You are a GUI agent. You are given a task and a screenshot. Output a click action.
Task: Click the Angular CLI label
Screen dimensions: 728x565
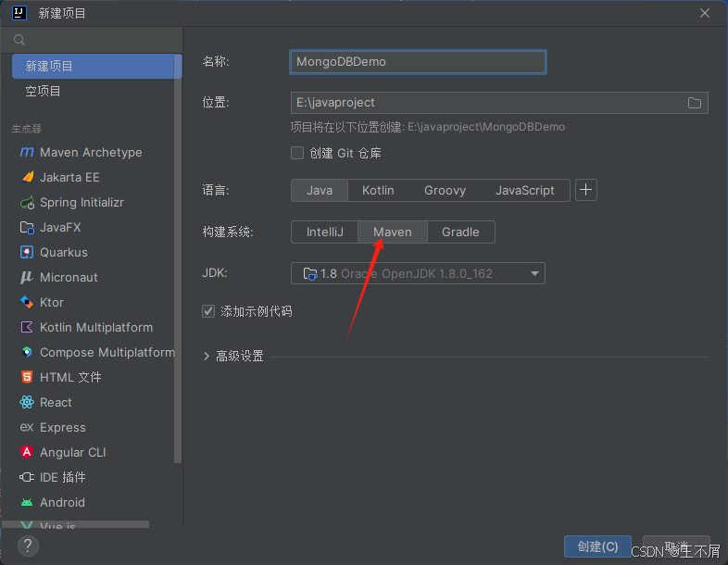[73, 452]
